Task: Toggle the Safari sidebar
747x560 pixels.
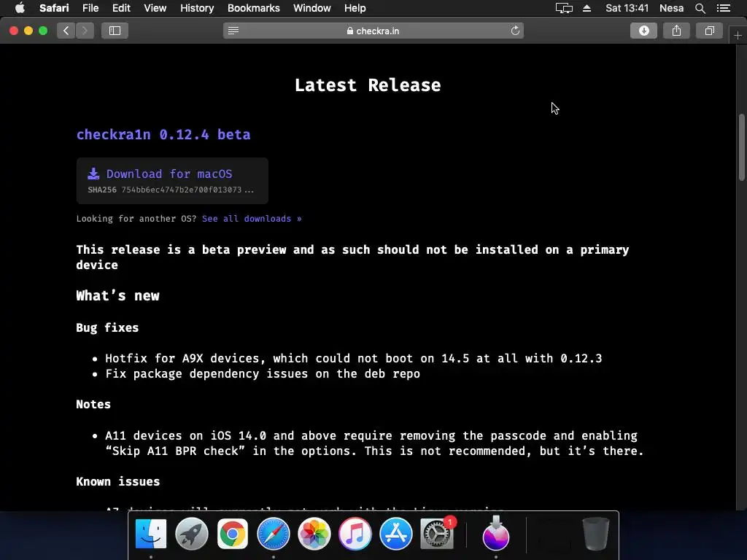Action: (115, 31)
